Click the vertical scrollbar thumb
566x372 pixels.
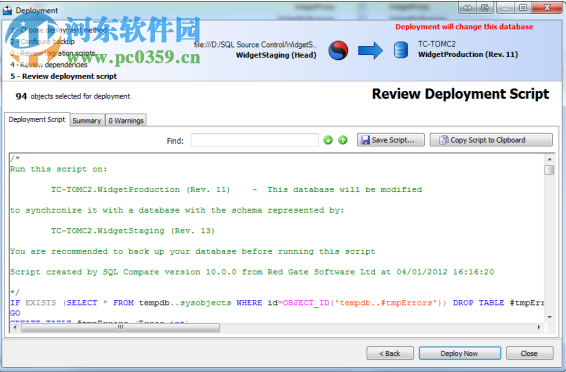tap(549, 170)
